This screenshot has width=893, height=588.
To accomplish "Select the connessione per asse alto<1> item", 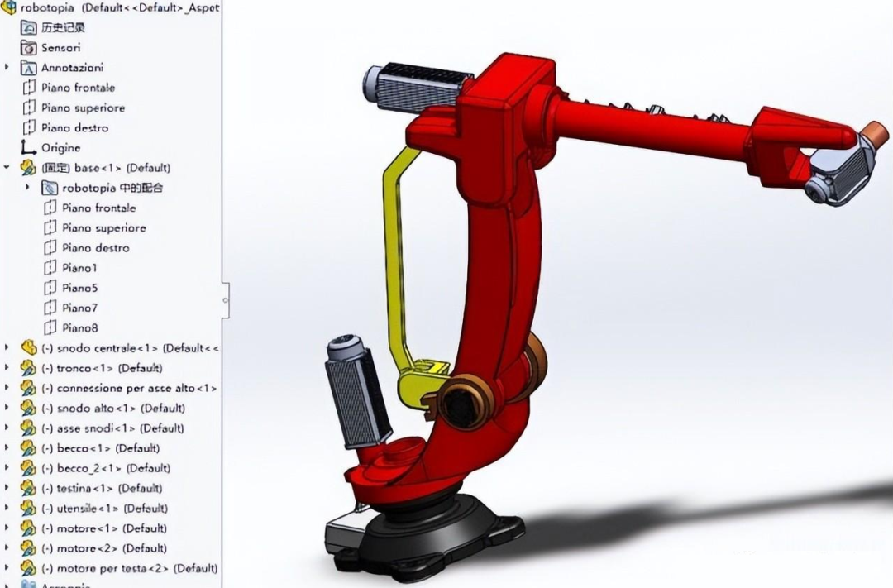I will 125,388.
